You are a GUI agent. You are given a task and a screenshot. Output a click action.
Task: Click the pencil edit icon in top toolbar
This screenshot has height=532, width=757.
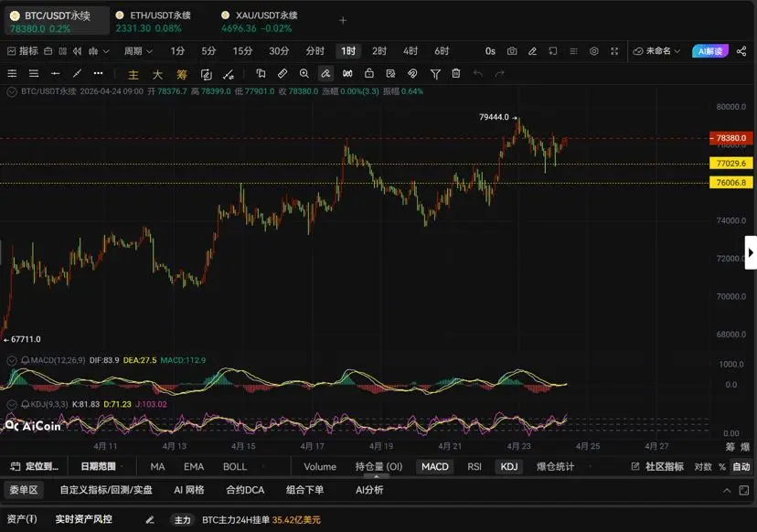pyautogui.click(x=532, y=50)
